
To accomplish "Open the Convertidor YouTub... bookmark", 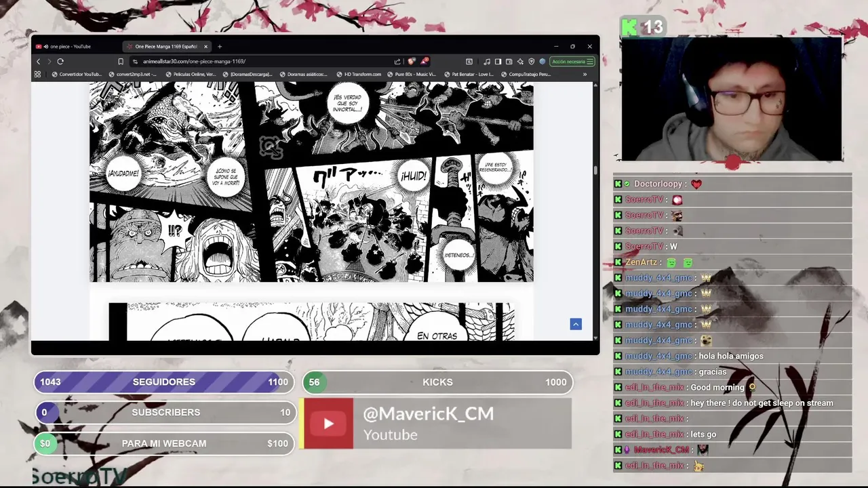I will point(77,74).
